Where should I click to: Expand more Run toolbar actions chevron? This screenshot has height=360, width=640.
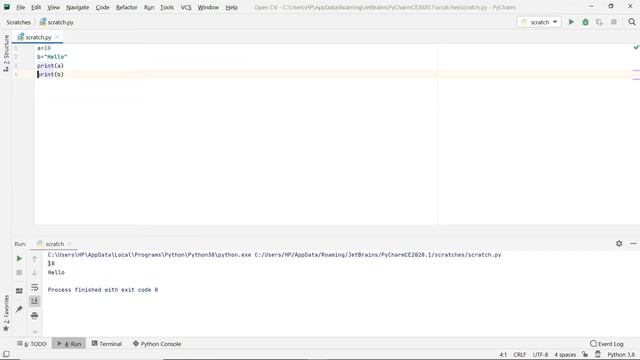click(35, 331)
